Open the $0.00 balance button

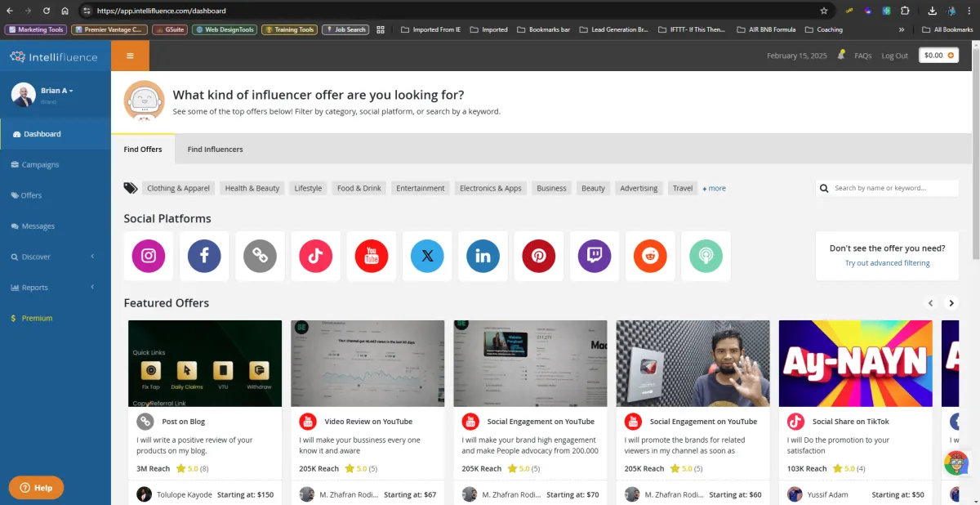(x=938, y=56)
